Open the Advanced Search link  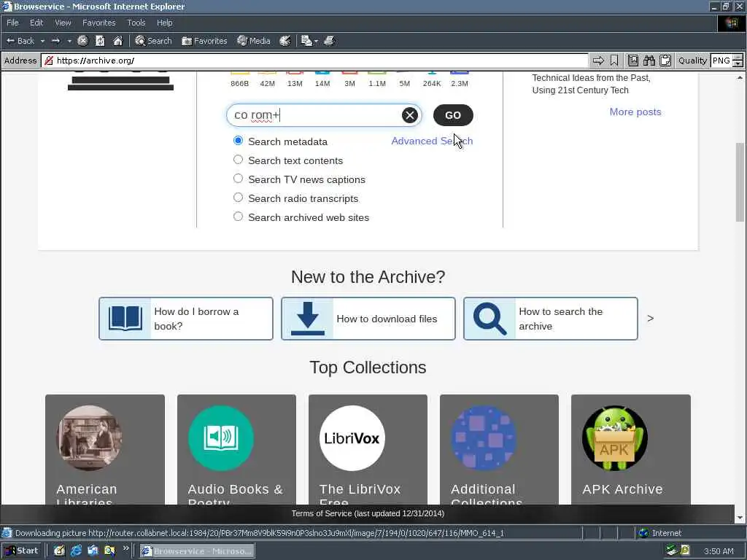pyautogui.click(x=432, y=141)
